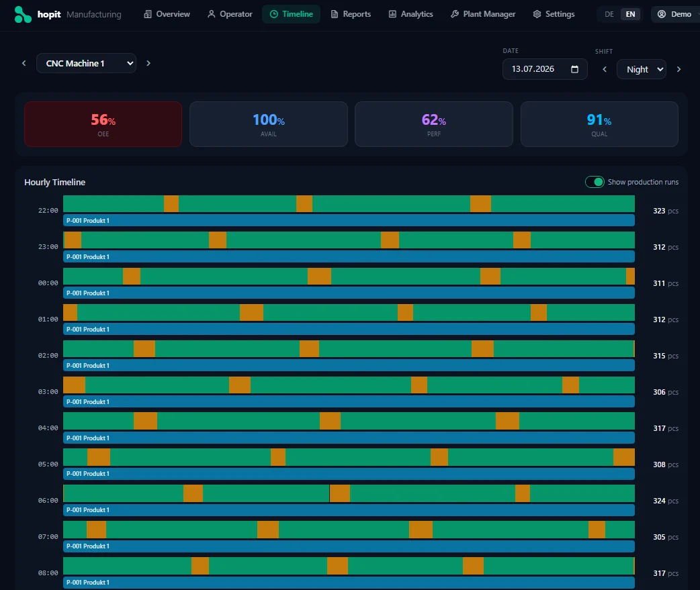Viewport: 700px width, 590px height.
Task: Click the Hourly Timeline heading
Action: click(x=54, y=182)
